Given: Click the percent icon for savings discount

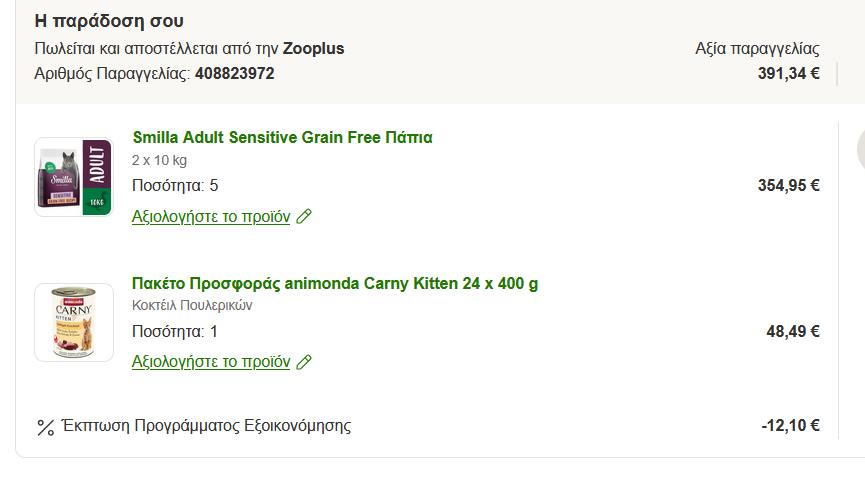Looking at the screenshot, I should [45, 427].
